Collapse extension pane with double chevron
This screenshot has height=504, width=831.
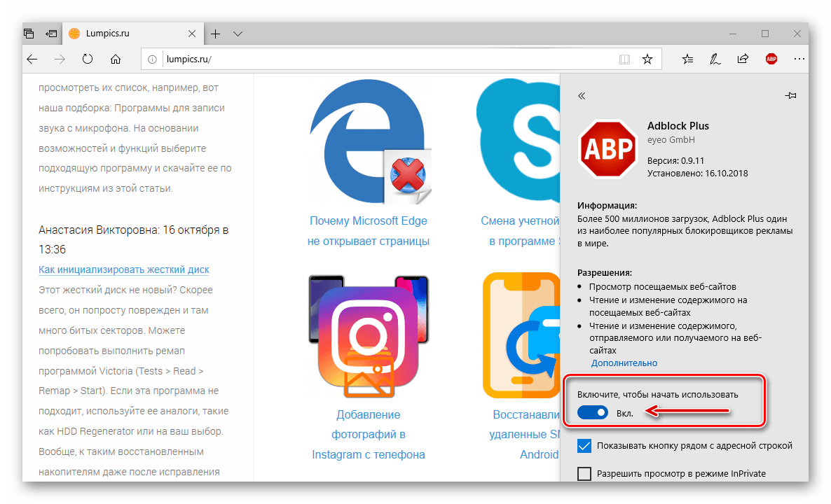point(582,96)
